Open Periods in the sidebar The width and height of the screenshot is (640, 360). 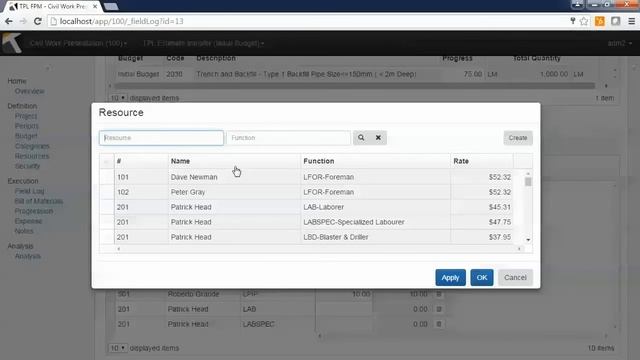coord(27,126)
